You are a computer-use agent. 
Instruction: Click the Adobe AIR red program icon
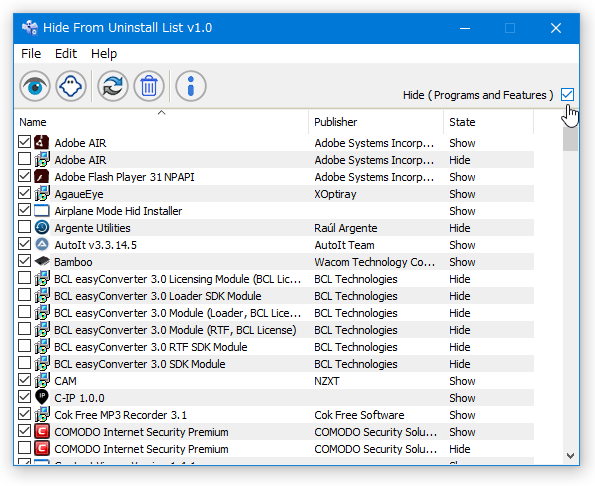coord(42,142)
